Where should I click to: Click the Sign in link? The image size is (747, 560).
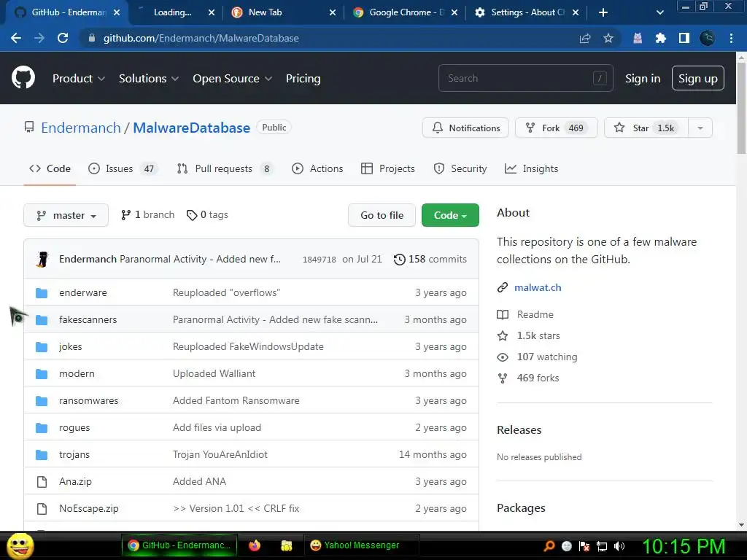click(x=643, y=79)
